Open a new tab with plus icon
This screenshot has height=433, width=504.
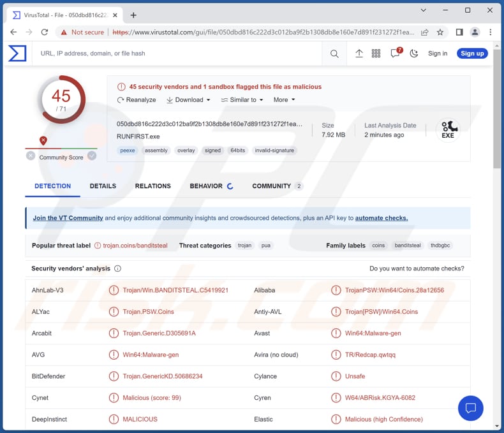click(x=133, y=15)
